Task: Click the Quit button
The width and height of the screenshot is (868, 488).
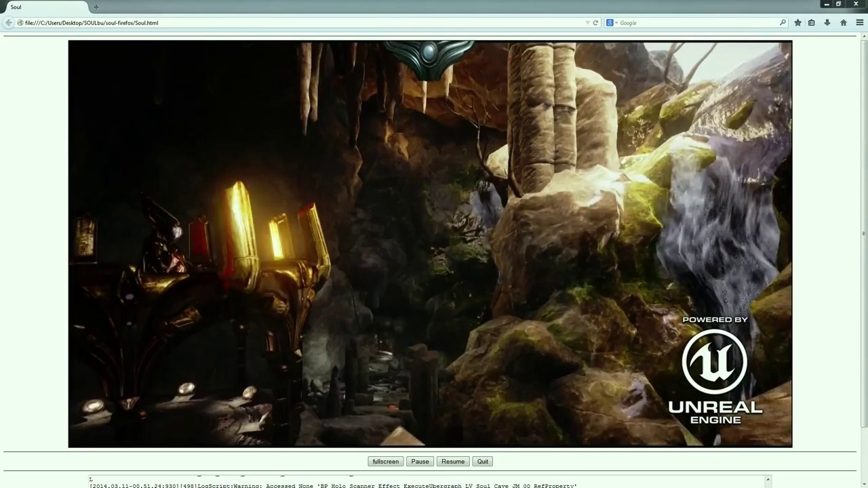Action: click(482, 462)
